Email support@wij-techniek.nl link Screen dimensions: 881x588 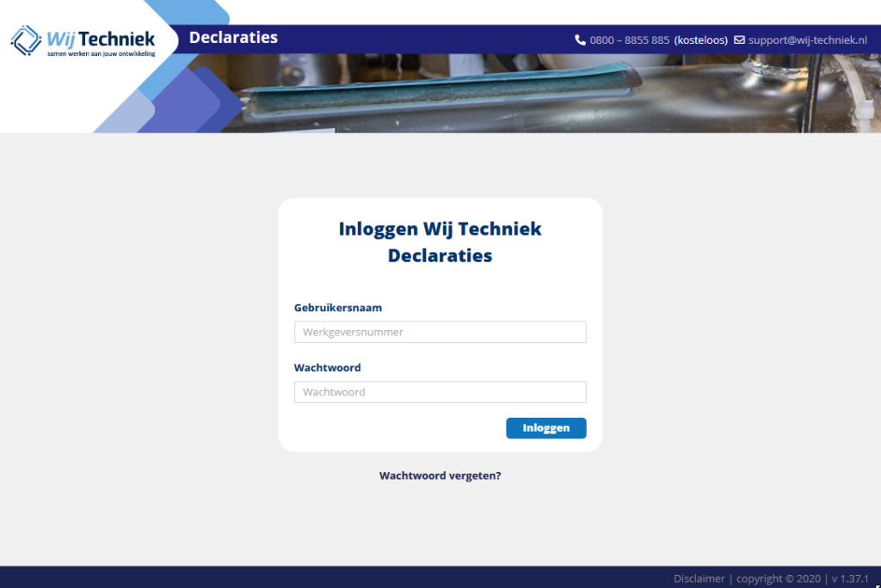click(807, 40)
